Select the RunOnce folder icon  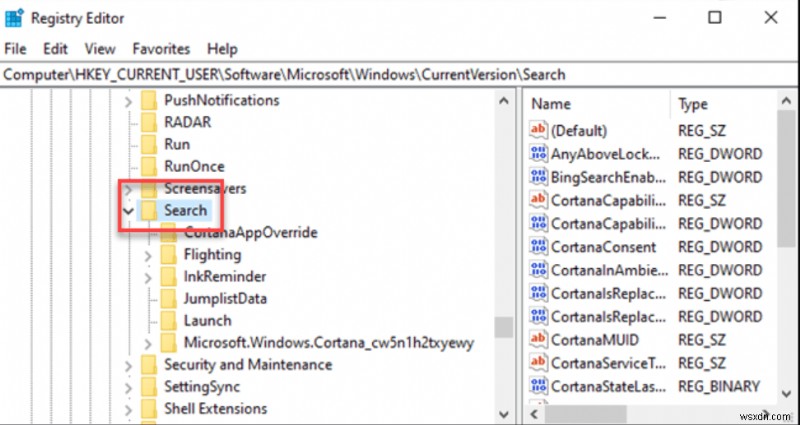pyautogui.click(x=148, y=166)
